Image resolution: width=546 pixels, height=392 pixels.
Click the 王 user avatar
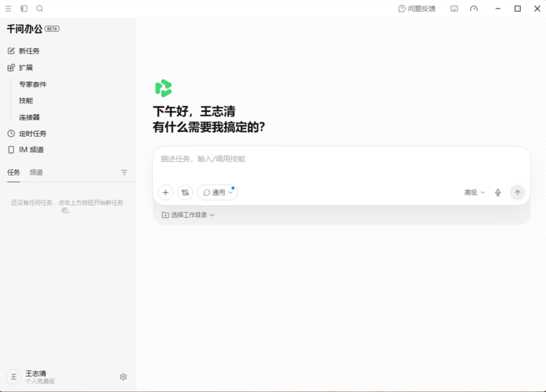point(14,377)
